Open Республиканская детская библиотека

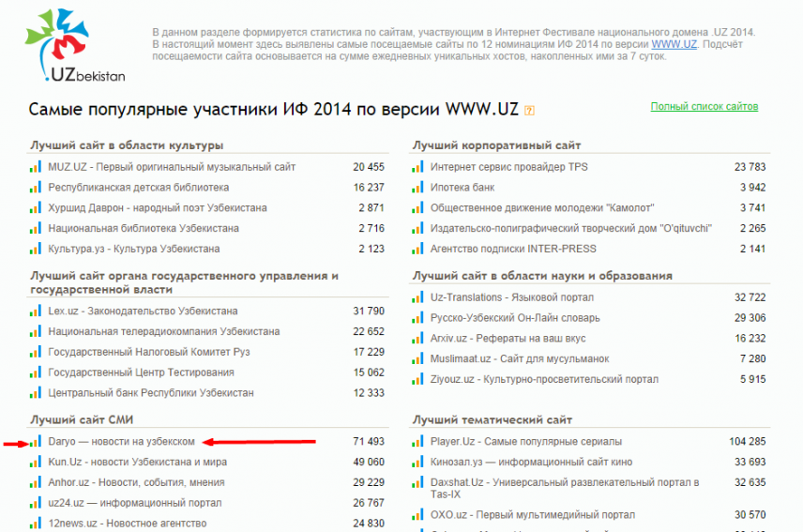(138, 188)
